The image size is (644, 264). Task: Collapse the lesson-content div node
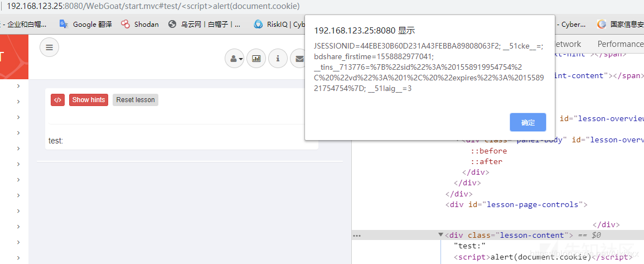440,235
